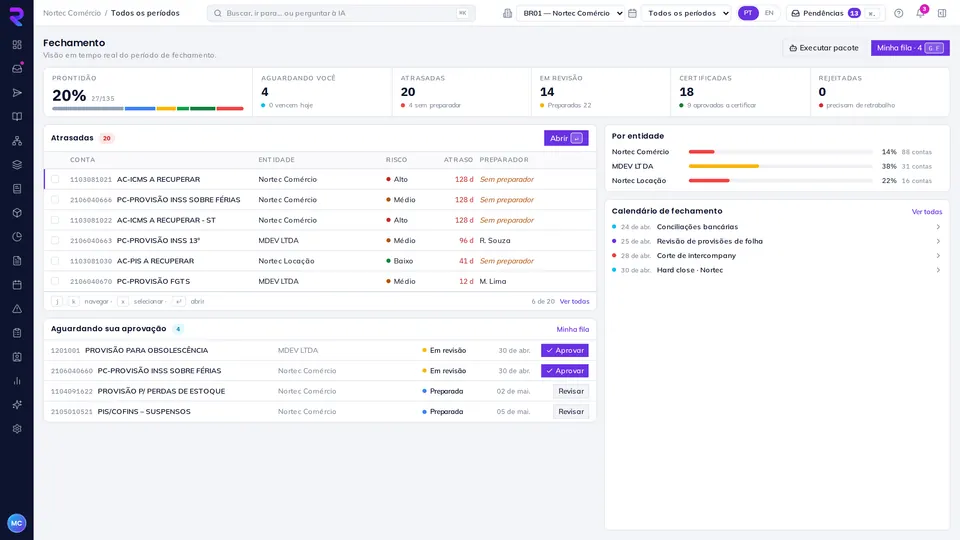
Task: Click the Nortec Comércio breadcrumb
Action: coord(72,13)
